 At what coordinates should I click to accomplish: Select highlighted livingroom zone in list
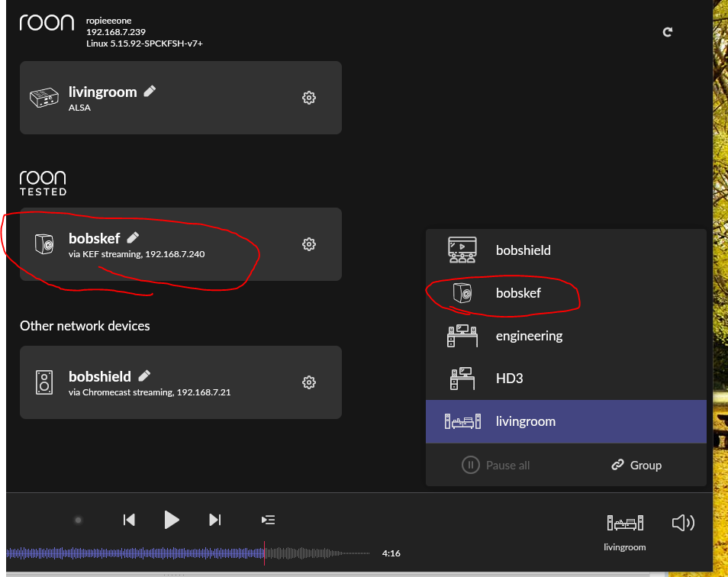click(x=526, y=421)
